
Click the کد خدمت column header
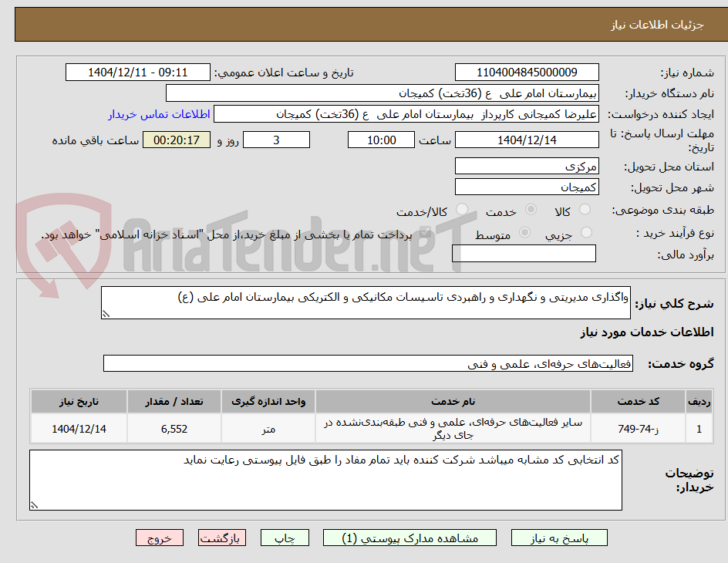pyautogui.click(x=639, y=402)
